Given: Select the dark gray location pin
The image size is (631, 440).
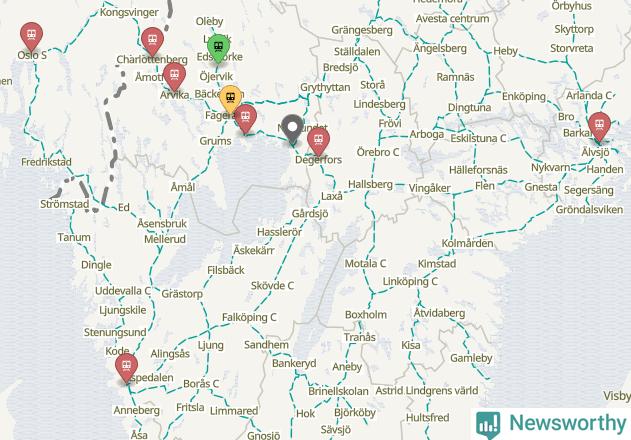Looking at the screenshot, I should (x=292, y=130).
